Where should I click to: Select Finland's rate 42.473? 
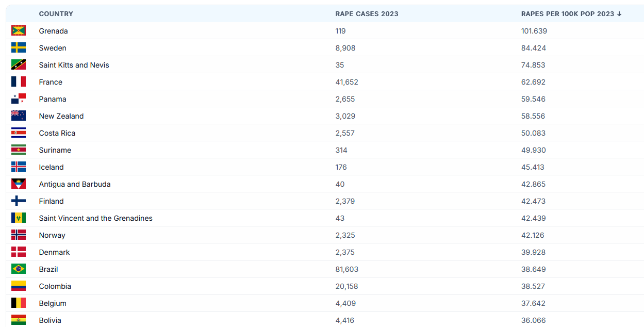click(534, 201)
